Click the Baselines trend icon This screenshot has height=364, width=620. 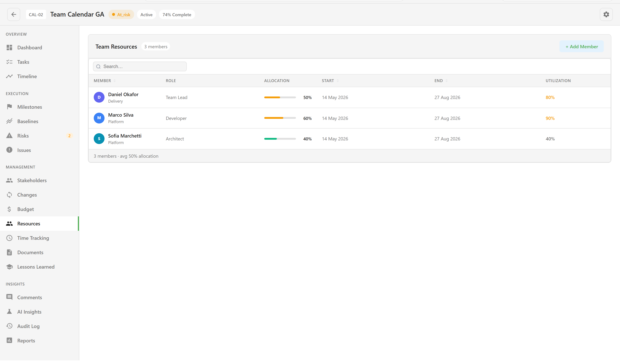click(9, 121)
